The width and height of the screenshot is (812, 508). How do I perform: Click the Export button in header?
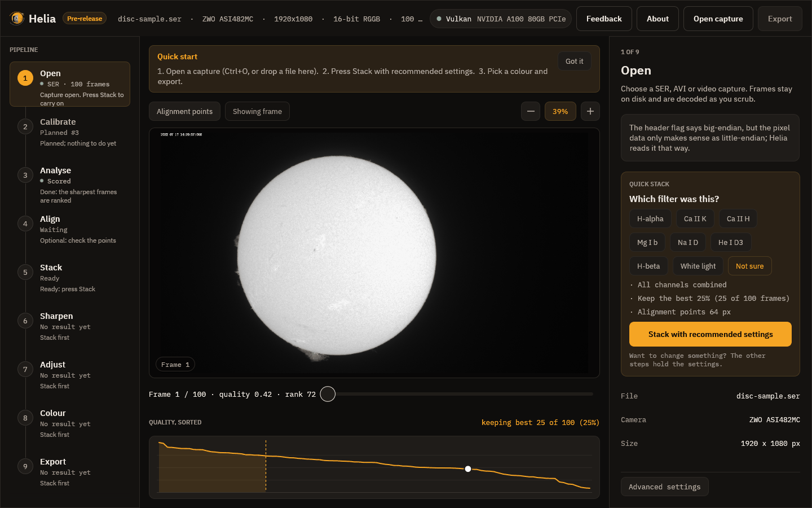(780, 19)
